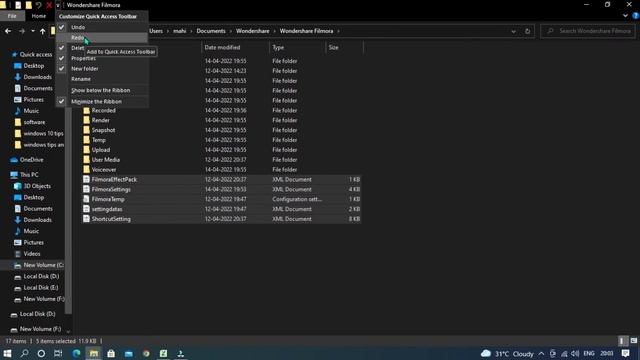Open the File tab
This screenshot has width=640, height=360.
12,16
